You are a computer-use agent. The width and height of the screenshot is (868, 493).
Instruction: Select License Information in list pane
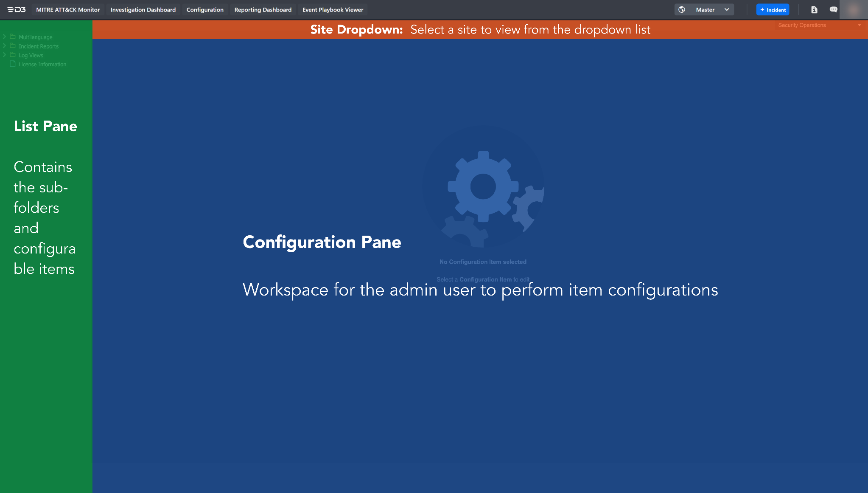(42, 65)
